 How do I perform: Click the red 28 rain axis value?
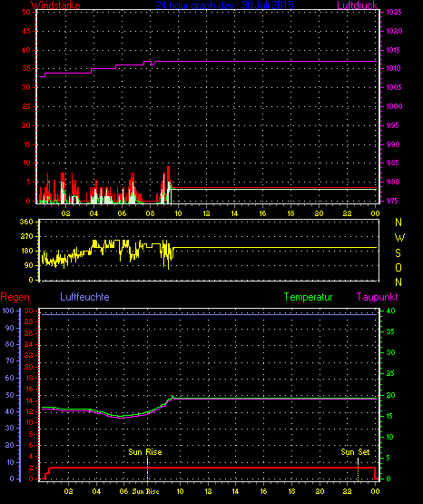tap(28, 321)
